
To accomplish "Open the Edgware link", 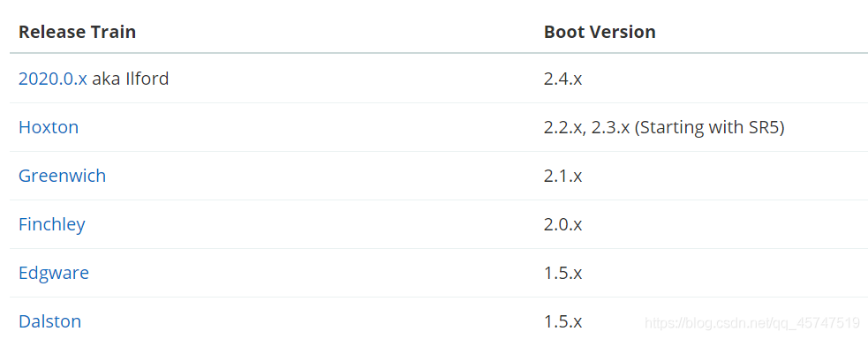I will click(x=54, y=273).
